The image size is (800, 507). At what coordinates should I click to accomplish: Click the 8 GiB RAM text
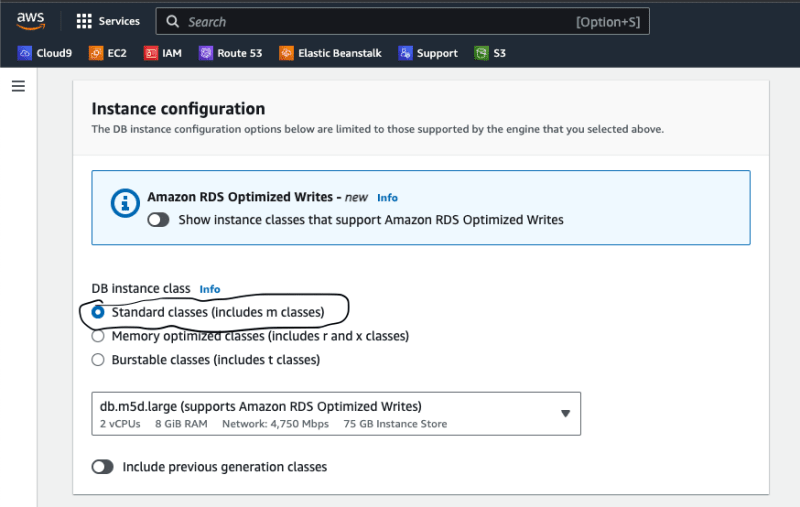pyautogui.click(x=181, y=424)
